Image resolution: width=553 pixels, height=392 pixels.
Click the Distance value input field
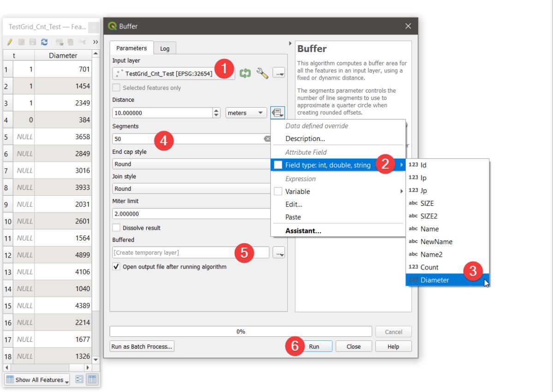(162, 113)
